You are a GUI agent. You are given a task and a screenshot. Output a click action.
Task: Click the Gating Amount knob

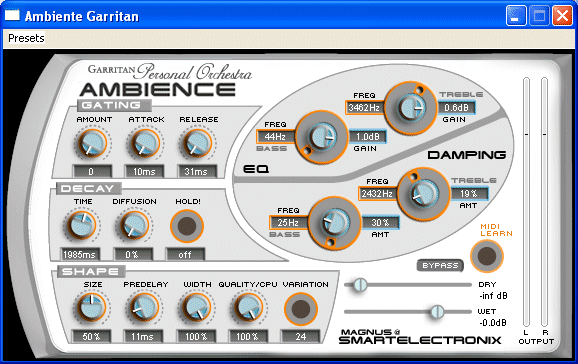click(92, 143)
